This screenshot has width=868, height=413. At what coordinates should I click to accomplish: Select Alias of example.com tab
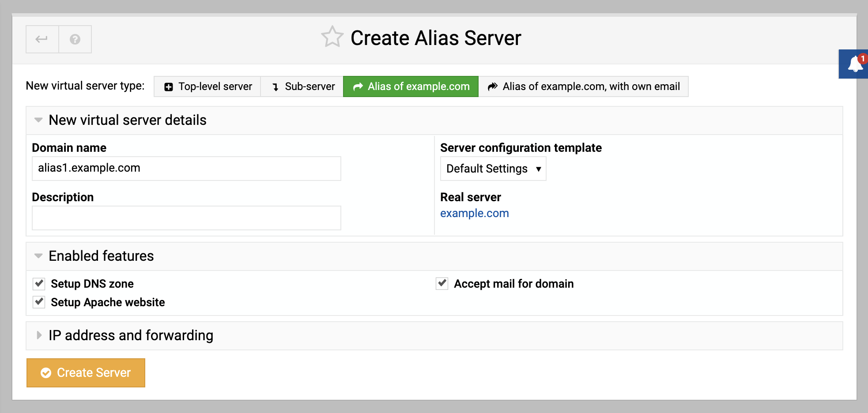pos(411,86)
